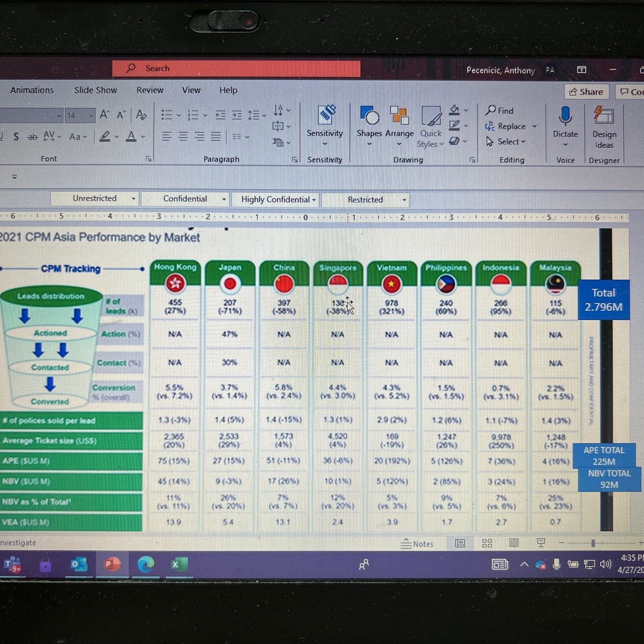This screenshot has height=644, width=644.
Task: Open the Highly Confidential dropdown
Action: 314,200
